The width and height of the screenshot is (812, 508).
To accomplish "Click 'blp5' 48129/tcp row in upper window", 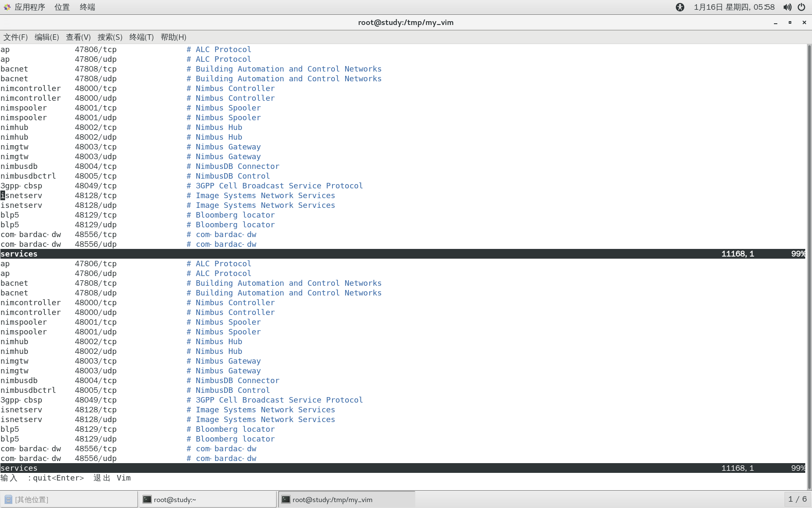I will click(10, 215).
